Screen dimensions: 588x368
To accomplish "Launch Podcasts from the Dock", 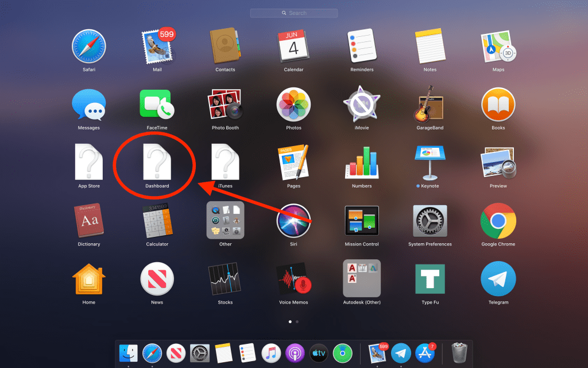I will pyautogui.click(x=295, y=353).
